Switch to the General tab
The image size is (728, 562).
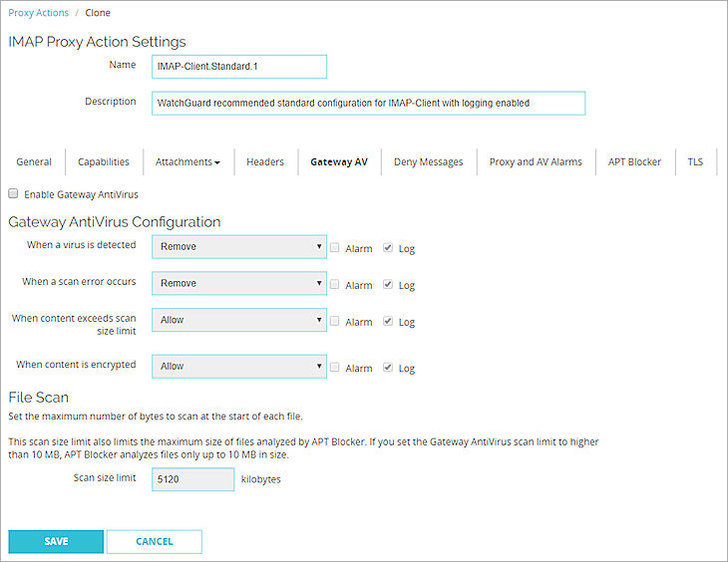[x=34, y=162]
